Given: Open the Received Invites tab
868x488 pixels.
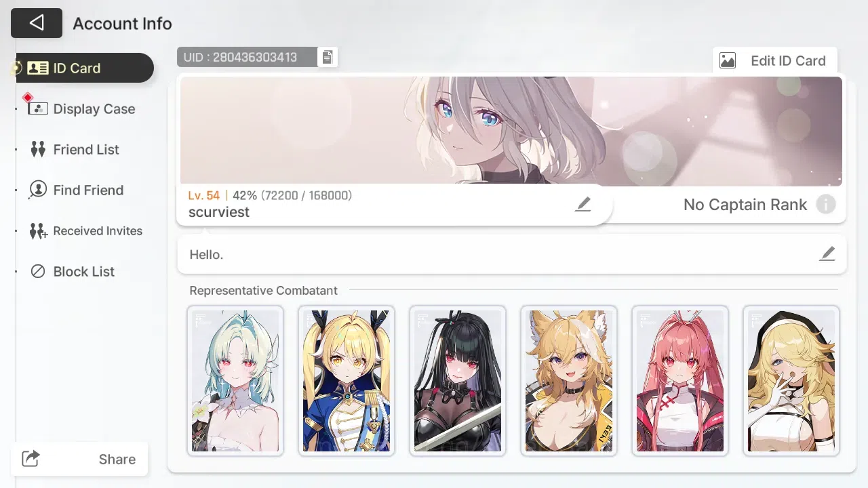Looking at the screenshot, I should click(85, 230).
